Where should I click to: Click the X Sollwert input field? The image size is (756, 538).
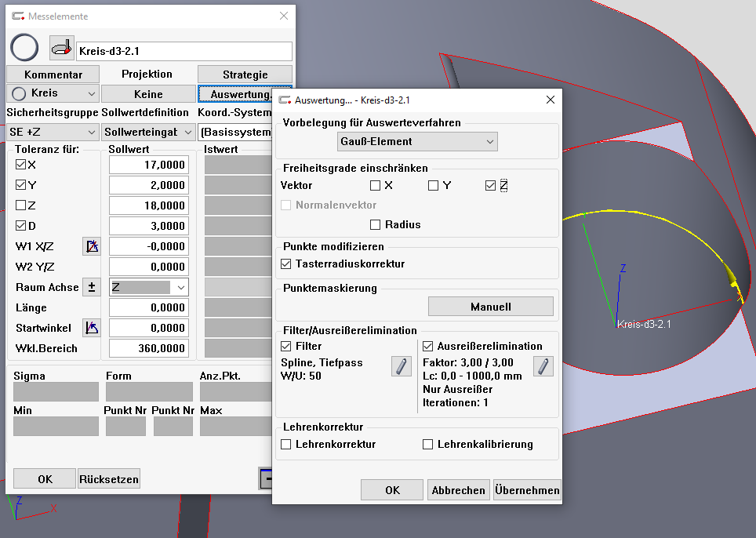pyautogui.click(x=149, y=165)
